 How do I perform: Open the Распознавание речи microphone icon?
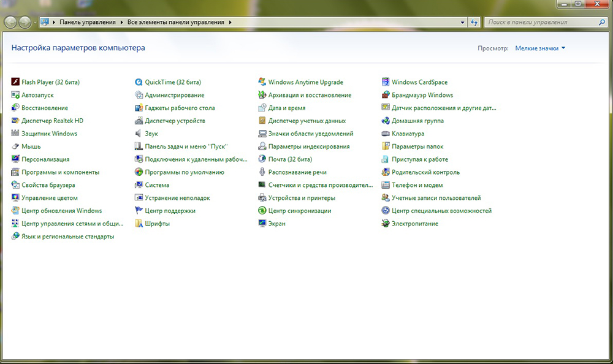click(x=262, y=172)
